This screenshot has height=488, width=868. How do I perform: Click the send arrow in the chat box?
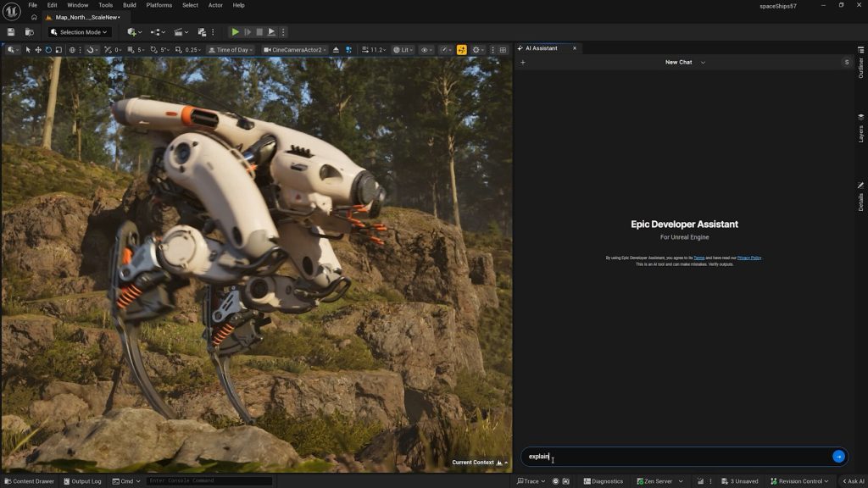pos(838,457)
